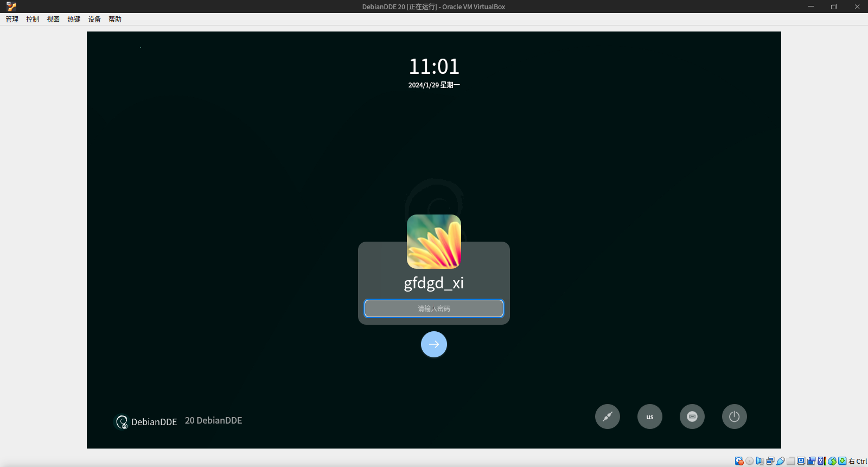
Task: Click the optical disc status icon
Action: tap(750, 461)
